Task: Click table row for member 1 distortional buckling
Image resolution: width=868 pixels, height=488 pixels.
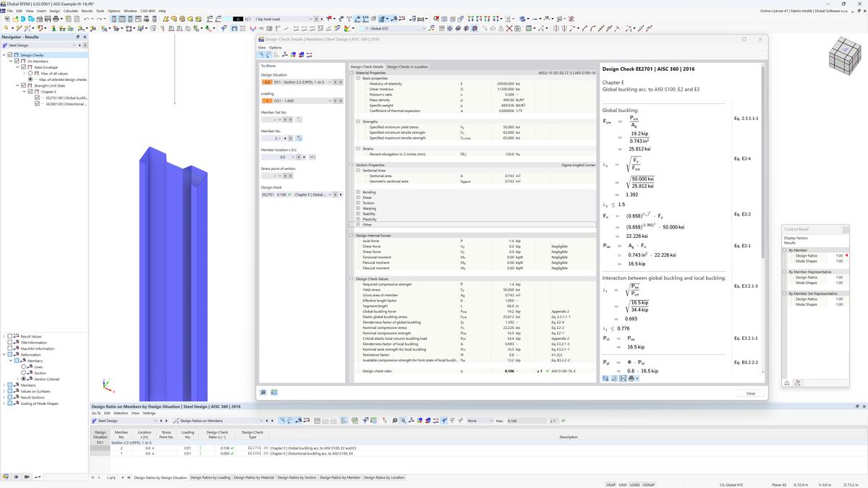Action: (478, 454)
